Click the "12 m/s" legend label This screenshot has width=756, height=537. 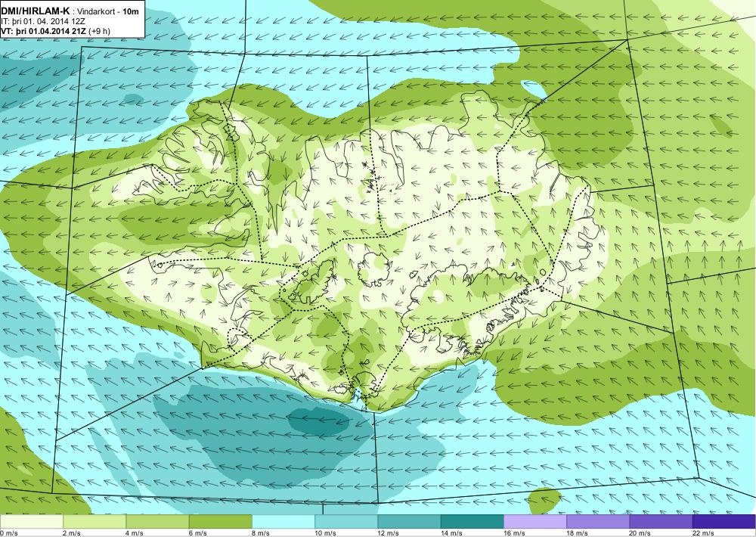click(x=389, y=533)
